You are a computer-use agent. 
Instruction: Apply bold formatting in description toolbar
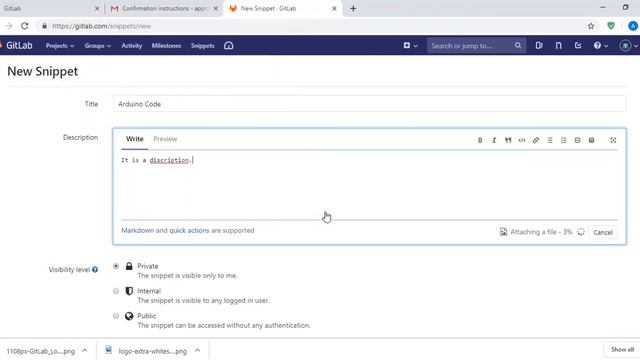click(x=480, y=140)
